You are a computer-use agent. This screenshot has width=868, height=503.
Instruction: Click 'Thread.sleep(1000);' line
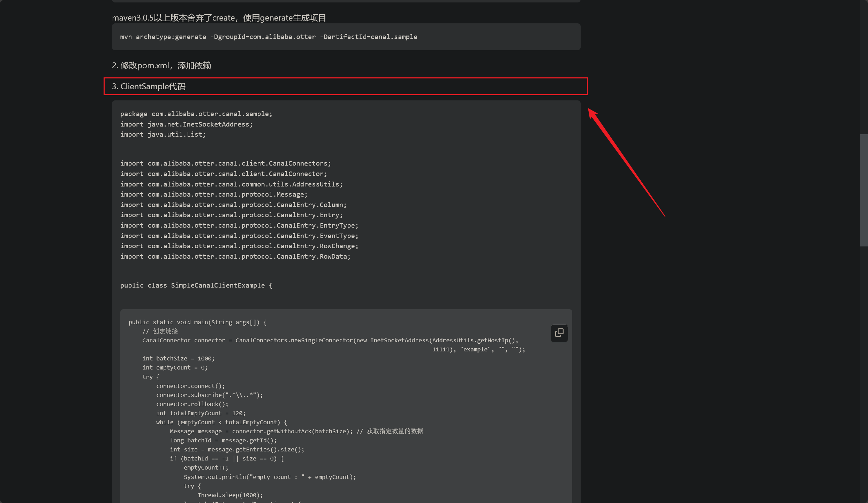click(x=230, y=495)
